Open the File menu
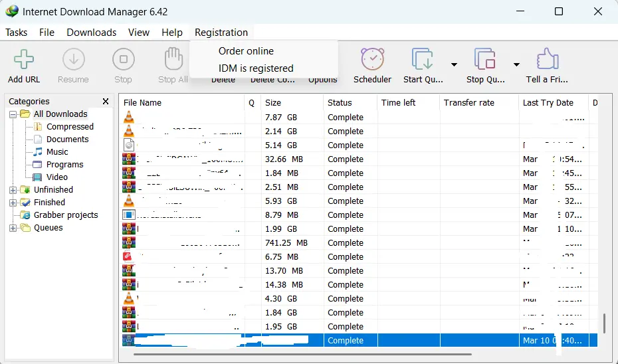This screenshot has width=618, height=364. (47, 33)
